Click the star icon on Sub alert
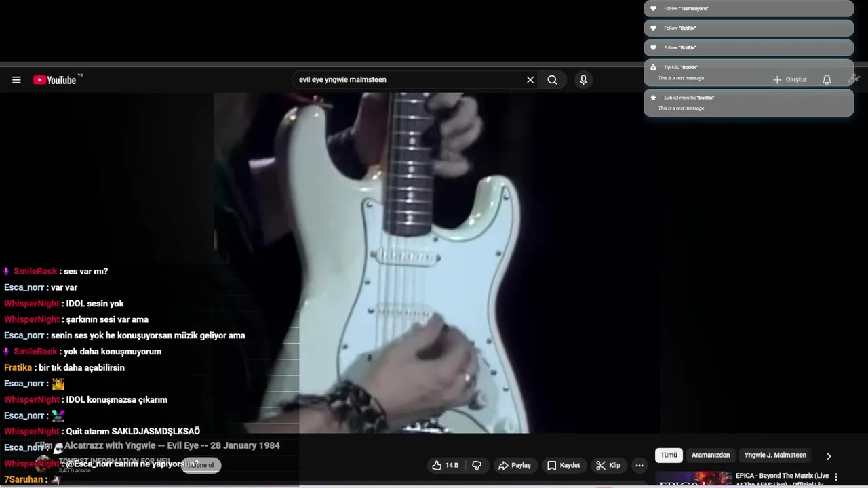Image resolution: width=868 pixels, height=488 pixels. [x=653, y=97]
